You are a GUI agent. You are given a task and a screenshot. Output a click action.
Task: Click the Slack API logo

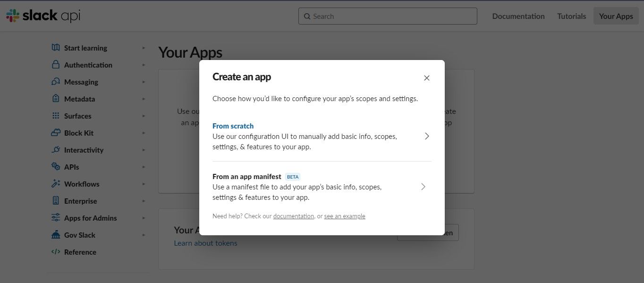(x=42, y=16)
